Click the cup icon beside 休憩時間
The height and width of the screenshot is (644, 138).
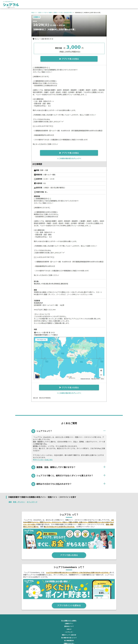tap(35, 183)
